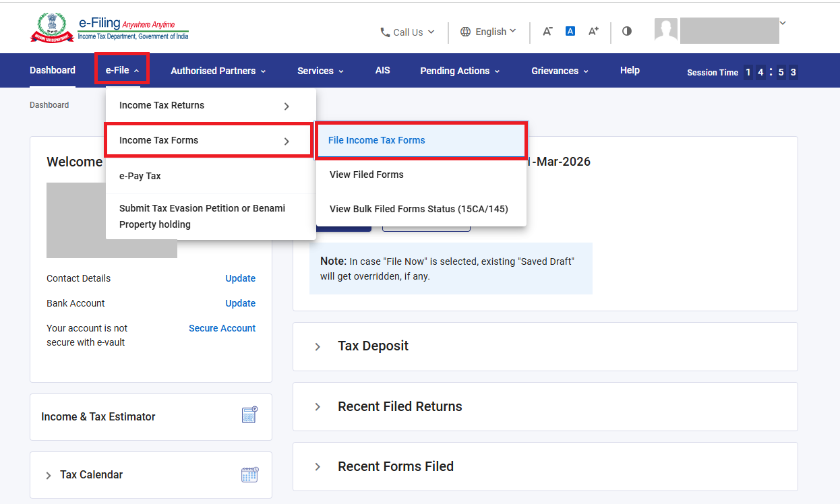Click the blurred profile picture in Welcome card

tap(112, 220)
